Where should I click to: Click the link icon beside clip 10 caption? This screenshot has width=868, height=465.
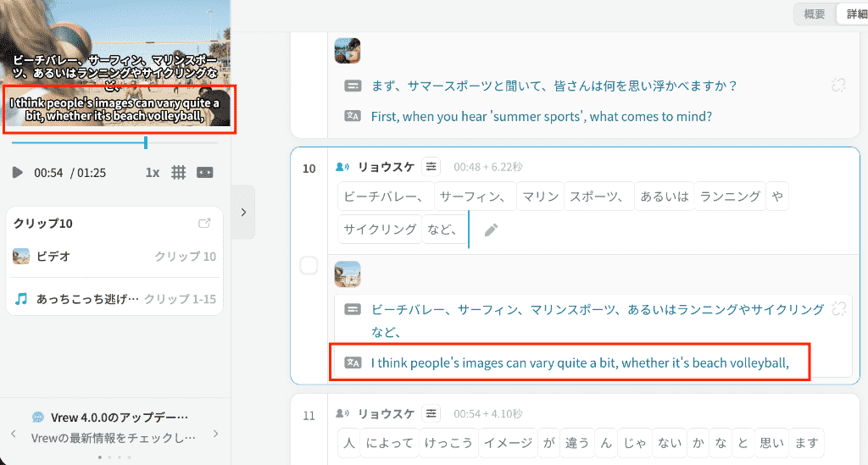pyautogui.click(x=838, y=309)
